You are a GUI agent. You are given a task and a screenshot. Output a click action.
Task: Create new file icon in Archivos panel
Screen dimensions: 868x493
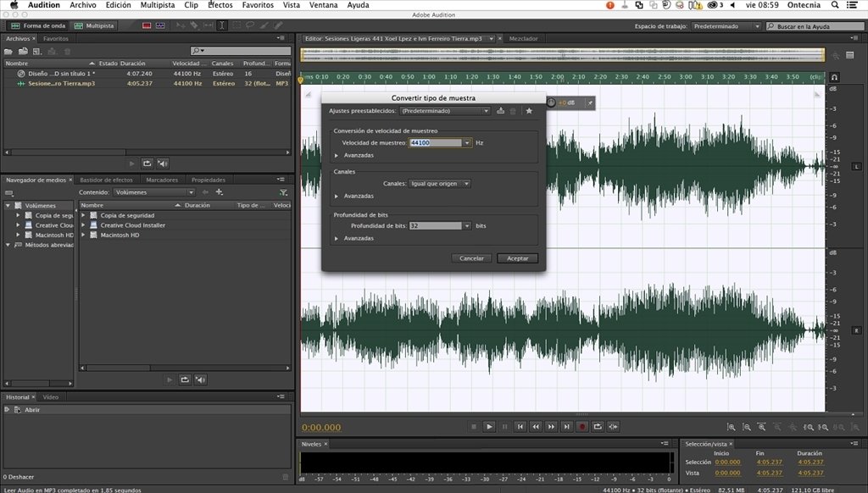point(37,52)
